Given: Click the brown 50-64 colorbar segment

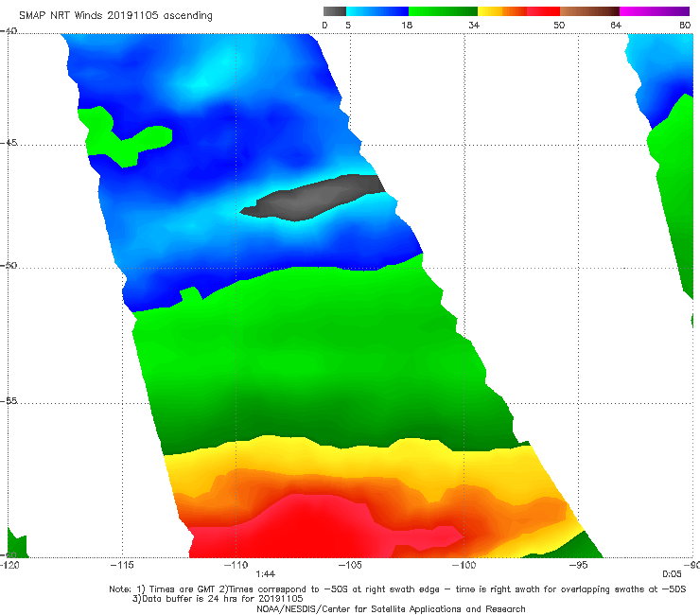Looking at the screenshot, I should (x=589, y=11).
